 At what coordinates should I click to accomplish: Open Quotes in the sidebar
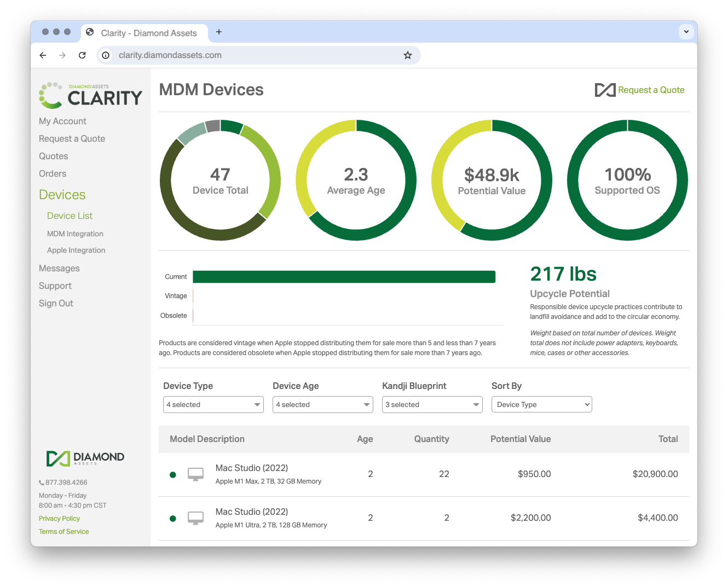[x=54, y=156]
